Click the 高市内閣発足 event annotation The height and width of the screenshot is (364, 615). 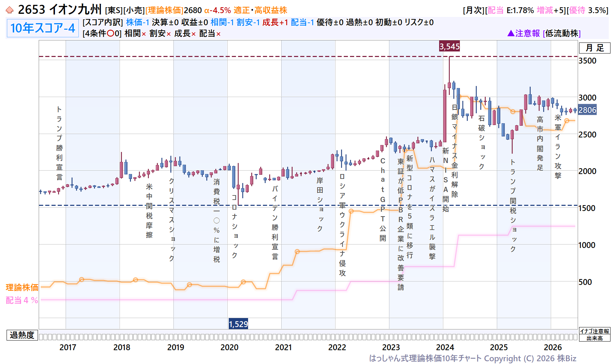coord(540,144)
